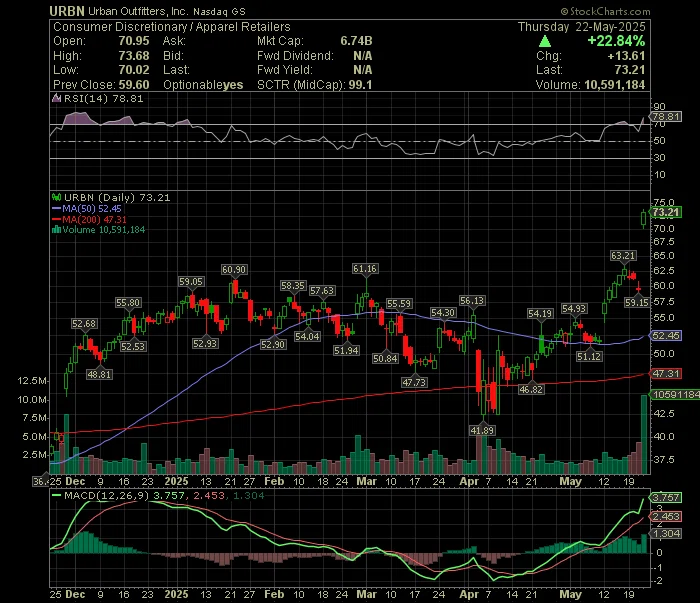The width and height of the screenshot is (700, 603).
Task: Click the MACD signal axis tag 2.453
Action: pos(666,516)
